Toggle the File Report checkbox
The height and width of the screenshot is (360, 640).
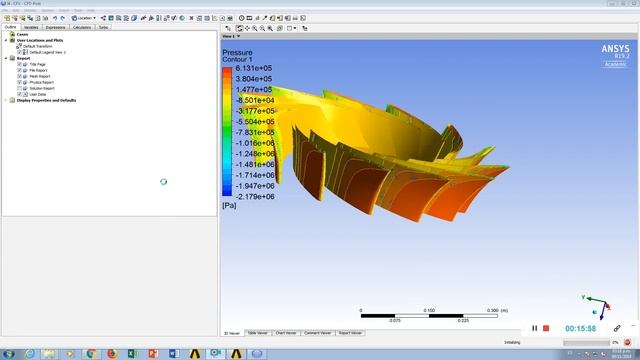click(x=19, y=70)
